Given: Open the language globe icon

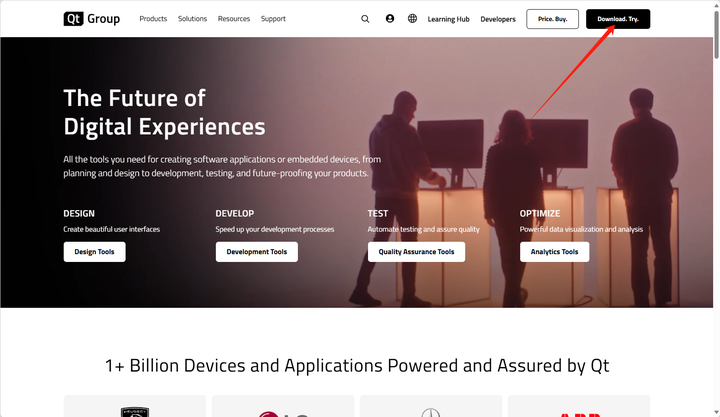Looking at the screenshot, I should click(412, 19).
